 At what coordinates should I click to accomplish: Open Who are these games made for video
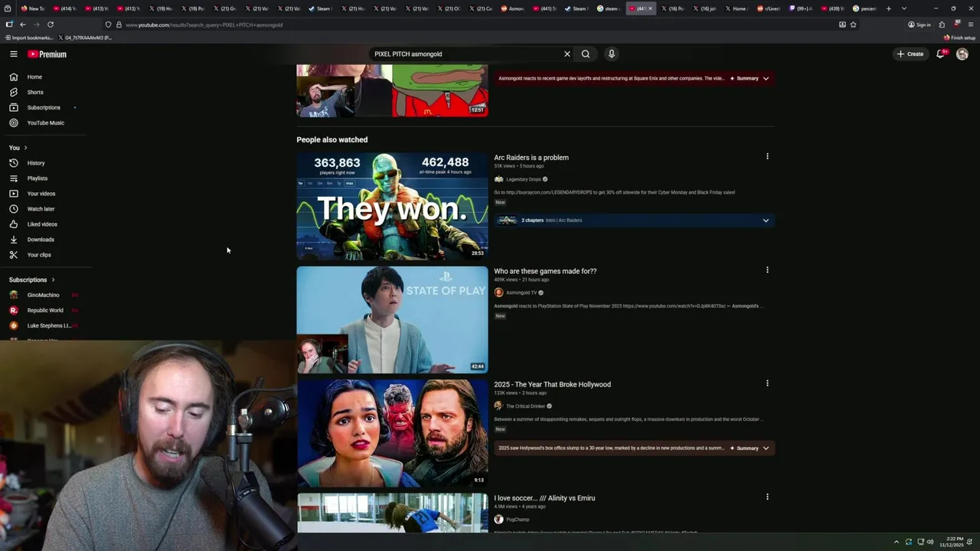coord(545,271)
